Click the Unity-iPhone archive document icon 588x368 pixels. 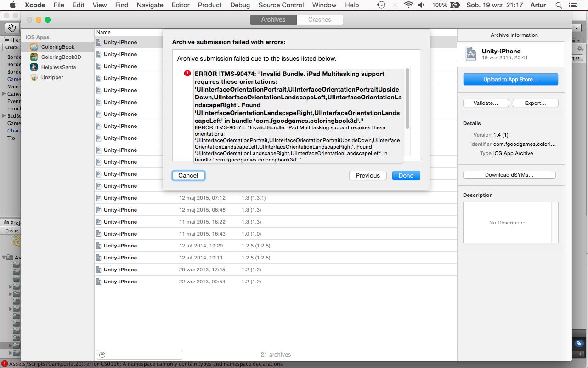(x=98, y=42)
